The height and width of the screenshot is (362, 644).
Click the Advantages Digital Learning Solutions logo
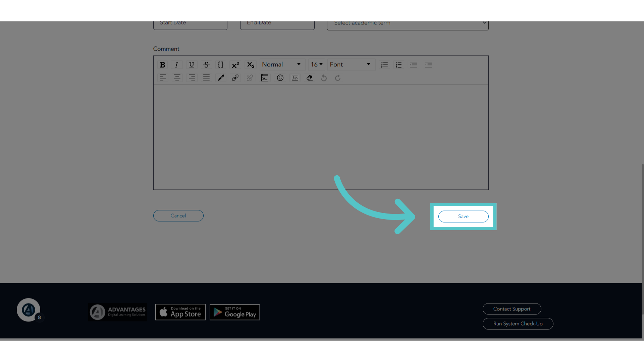tap(117, 312)
